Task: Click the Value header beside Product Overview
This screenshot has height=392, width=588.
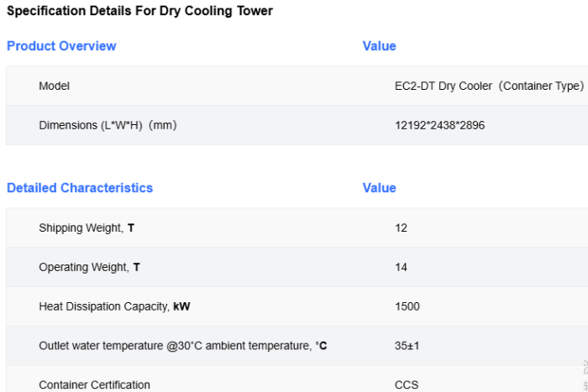Action: click(x=379, y=46)
